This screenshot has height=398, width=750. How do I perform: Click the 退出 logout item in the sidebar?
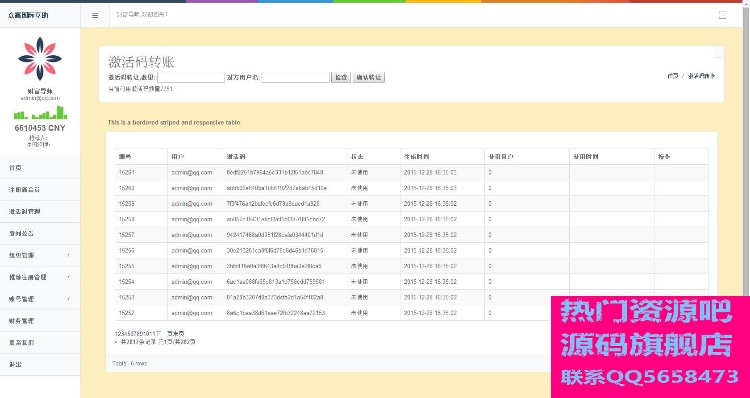40,365
